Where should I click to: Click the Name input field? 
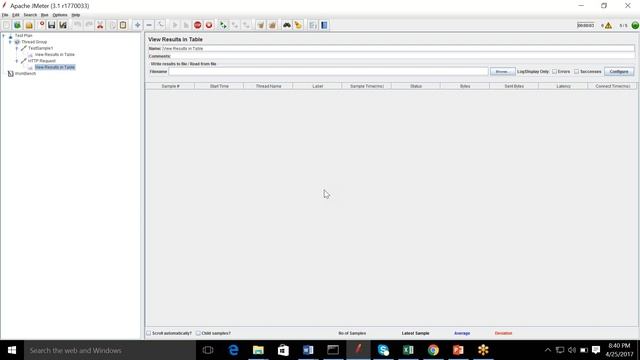point(398,49)
